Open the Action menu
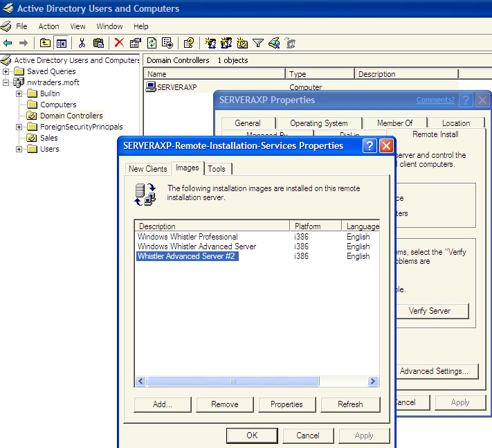The image size is (492, 448). [48, 26]
